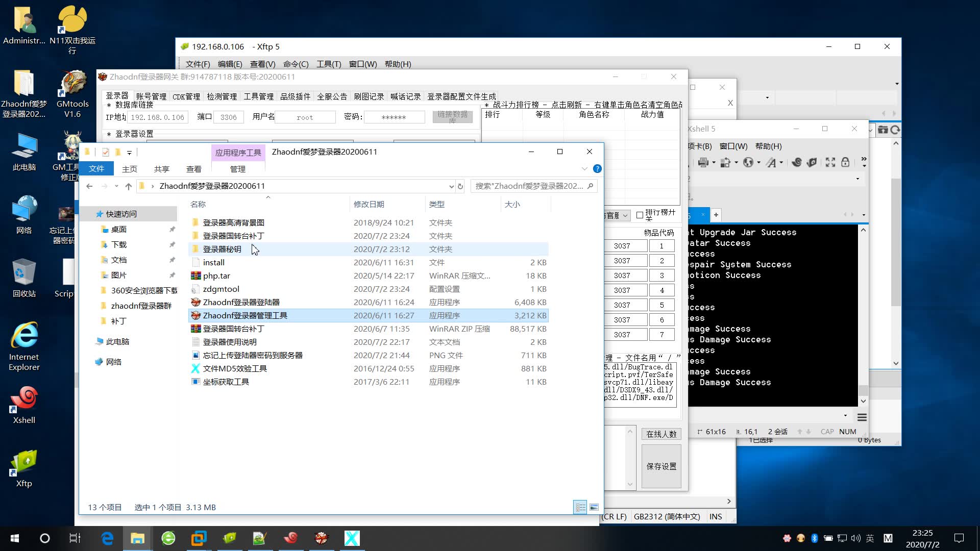The width and height of the screenshot is (980, 551).
Task: Click the Explorer up-one-level arrow
Action: coord(128,186)
